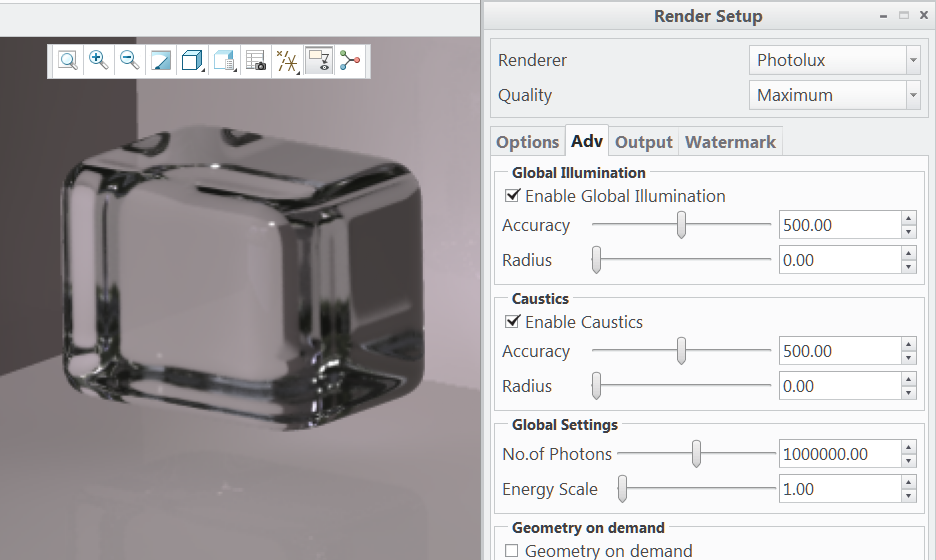The height and width of the screenshot is (560, 936).
Task: Click the No.of Photons slider handle
Action: click(696, 454)
